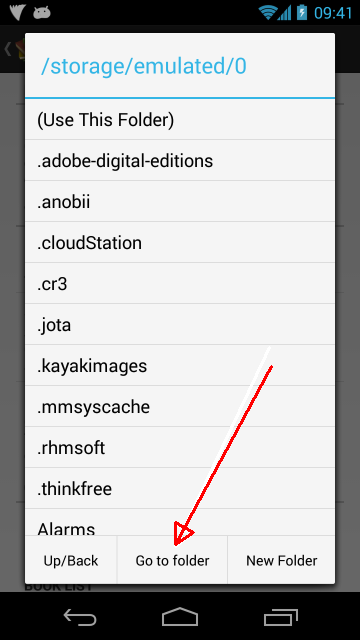Tap the Up/Back button
360x640 pixels.
[71, 560]
